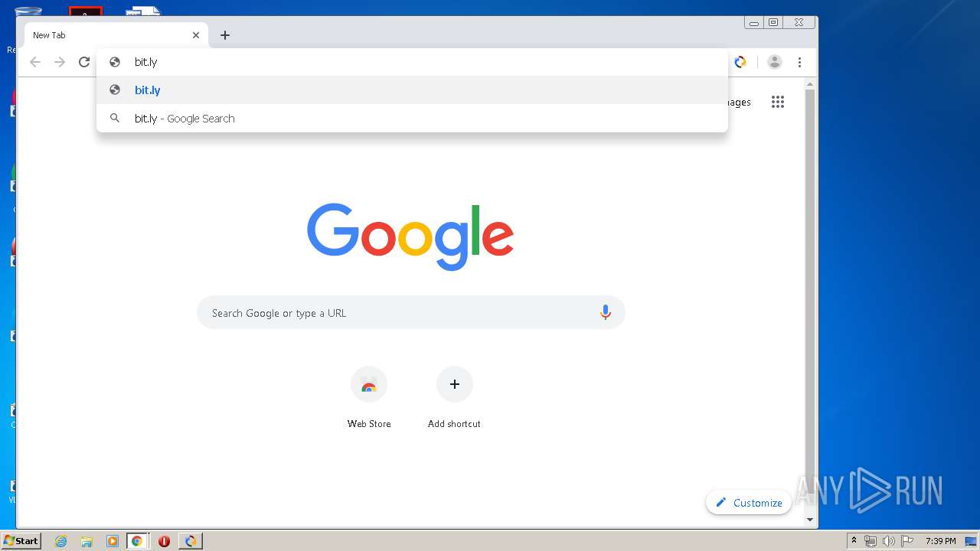Click the browser Back arrow
980x551 pixels.
35,62
